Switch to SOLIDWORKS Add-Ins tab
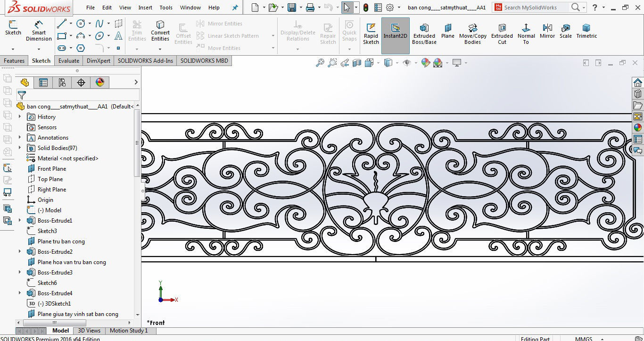Image resolution: width=644 pixels, height=341 pixels. [x=145, y=61]
